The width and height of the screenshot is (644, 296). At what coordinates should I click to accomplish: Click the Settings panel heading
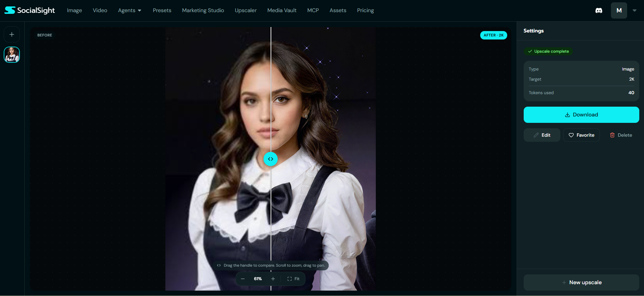tap(533, 31)
